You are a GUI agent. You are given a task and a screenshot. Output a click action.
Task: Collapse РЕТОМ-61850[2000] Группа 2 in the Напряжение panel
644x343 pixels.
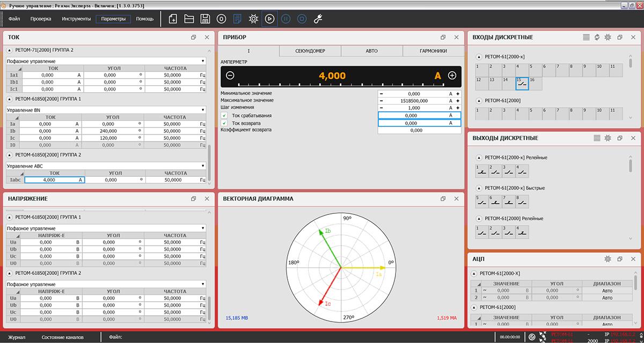(x=10, y=273)
